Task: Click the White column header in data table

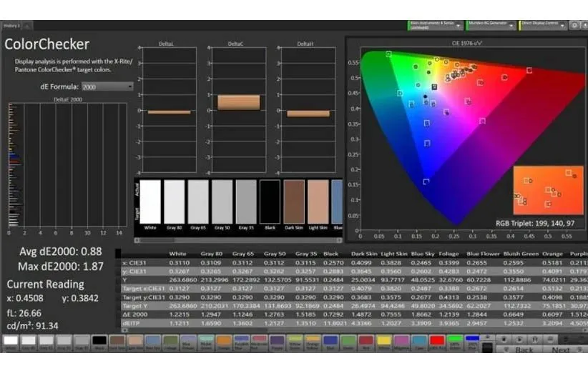Action: click(x=177, y=254)
